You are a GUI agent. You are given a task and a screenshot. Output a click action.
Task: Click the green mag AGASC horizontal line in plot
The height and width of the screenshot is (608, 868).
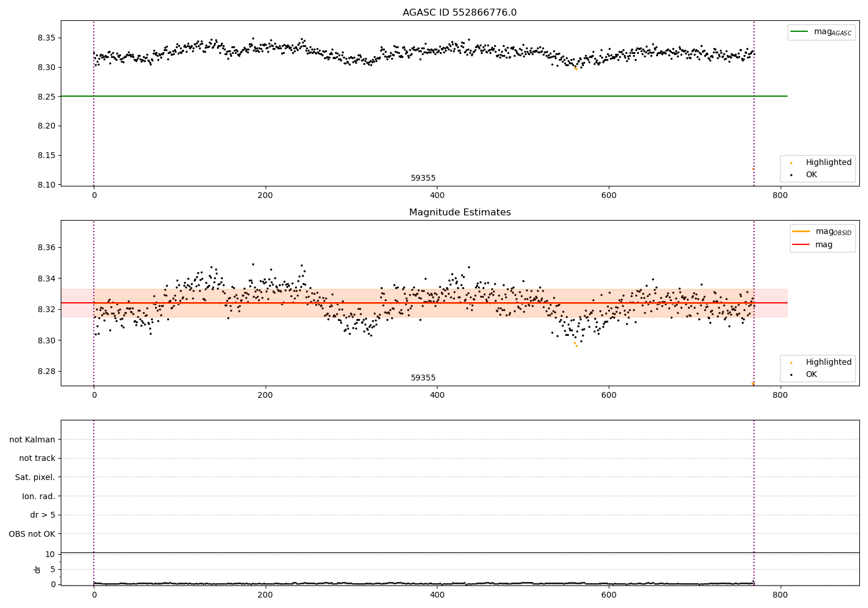424,96
